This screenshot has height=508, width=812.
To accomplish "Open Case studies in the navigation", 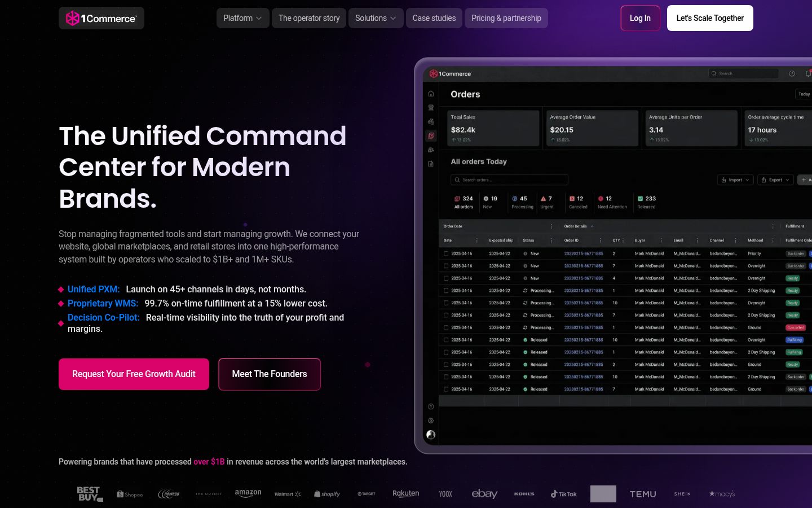I will click(x=434, y=18).
